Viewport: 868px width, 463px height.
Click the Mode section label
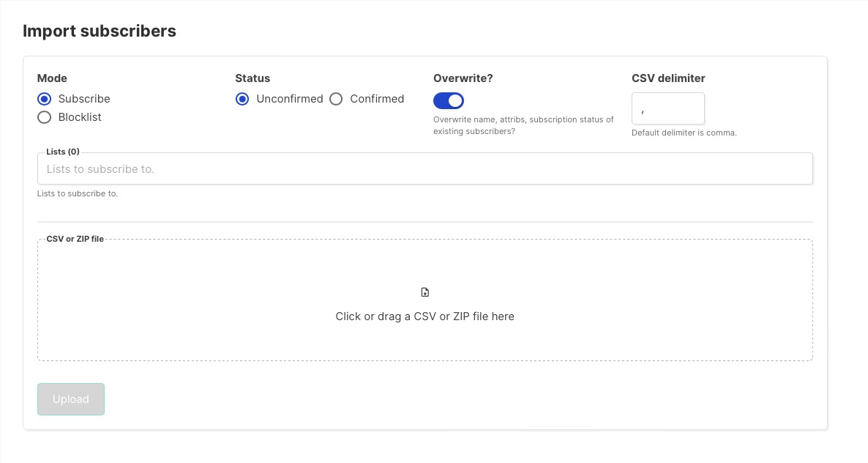52,78
